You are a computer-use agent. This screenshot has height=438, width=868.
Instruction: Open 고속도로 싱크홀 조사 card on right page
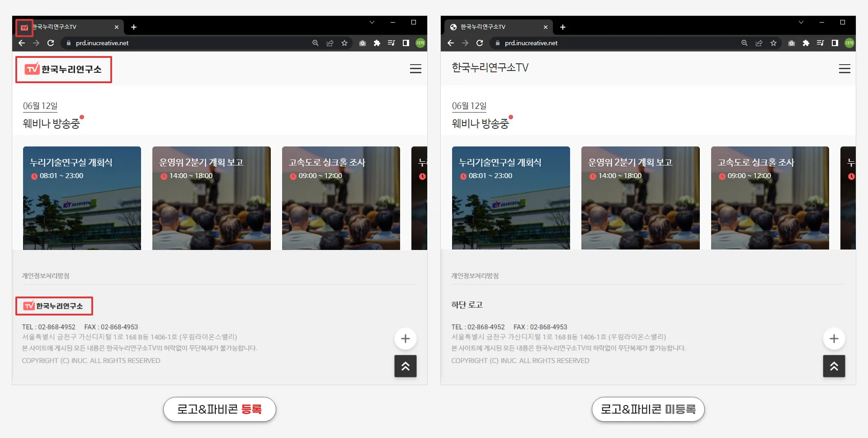(770, 198)
